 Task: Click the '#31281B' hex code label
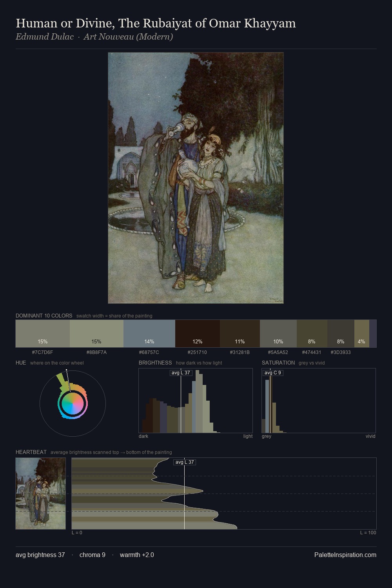240,352
